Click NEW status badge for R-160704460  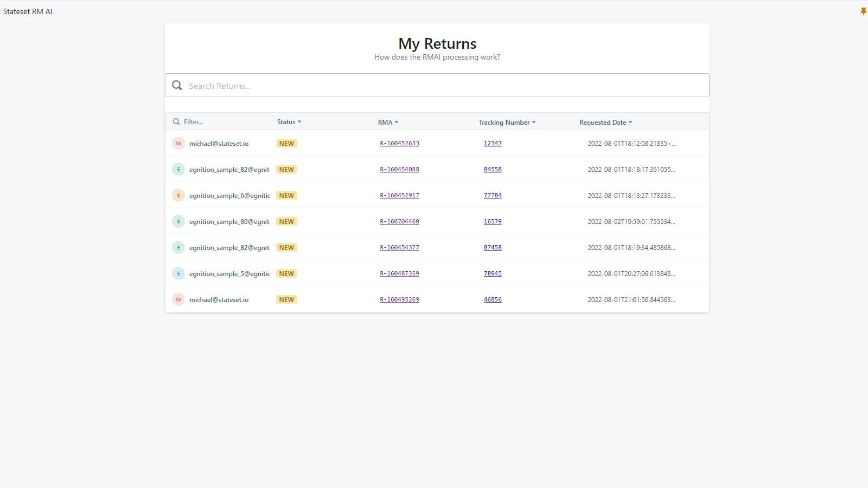[286, 222]
